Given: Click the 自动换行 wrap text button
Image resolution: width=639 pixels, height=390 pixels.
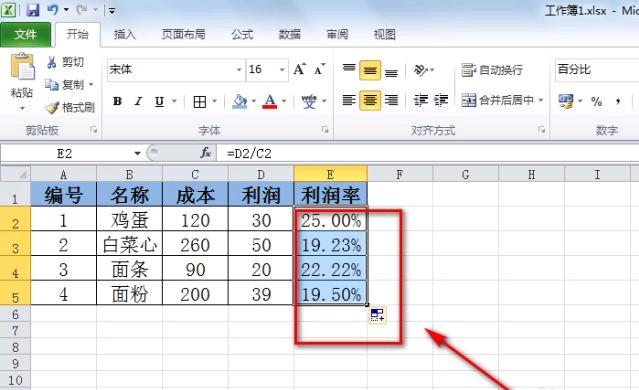Looking at the screenshot, I should [x=492, y=70].
